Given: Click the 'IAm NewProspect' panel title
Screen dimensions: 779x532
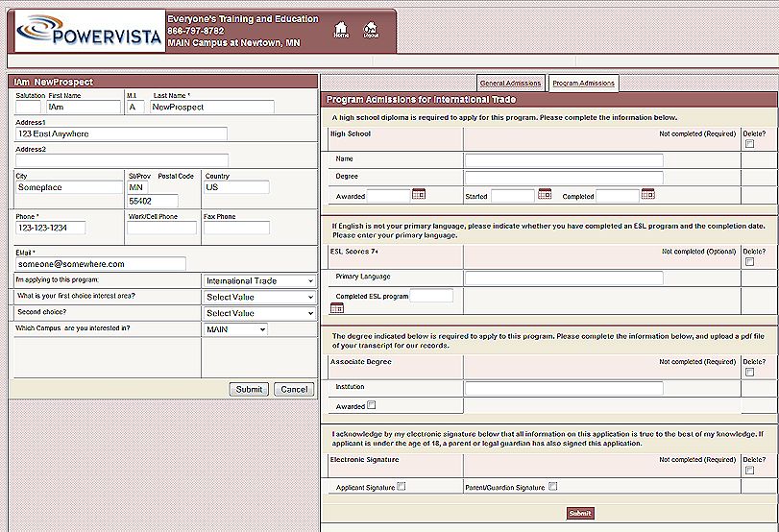Looking at the screenshot, I should (x=54, y=83).
